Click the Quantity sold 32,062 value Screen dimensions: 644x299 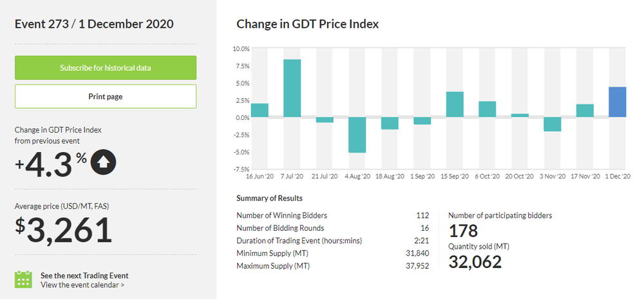(475, 262)
